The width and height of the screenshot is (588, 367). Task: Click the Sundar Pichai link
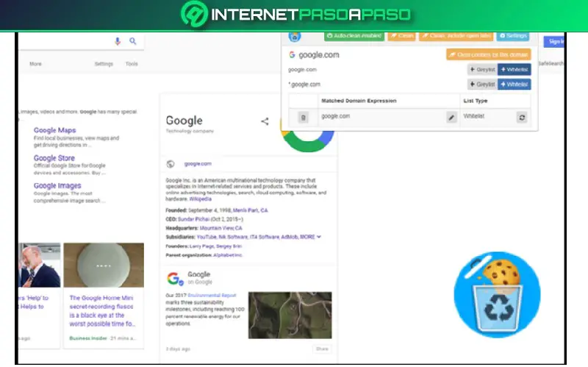coord(193,219)
